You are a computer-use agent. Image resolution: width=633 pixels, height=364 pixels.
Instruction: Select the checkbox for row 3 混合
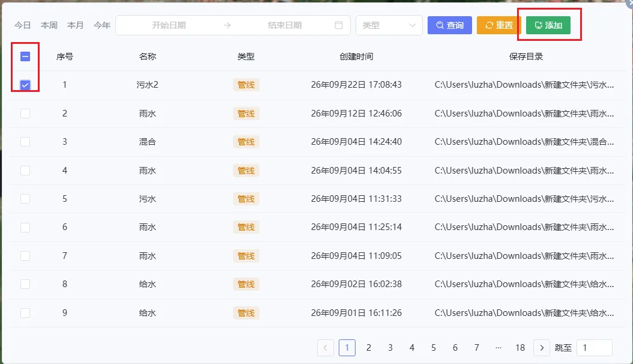pos(25,142)
